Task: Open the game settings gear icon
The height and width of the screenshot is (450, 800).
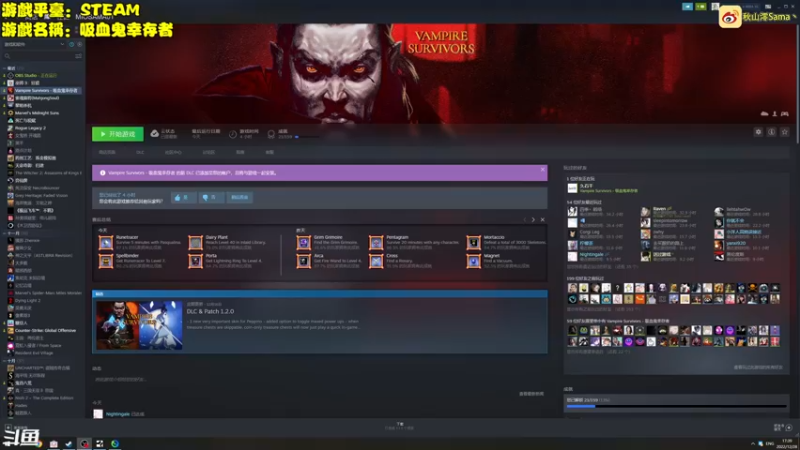Action: pos(758,132)
